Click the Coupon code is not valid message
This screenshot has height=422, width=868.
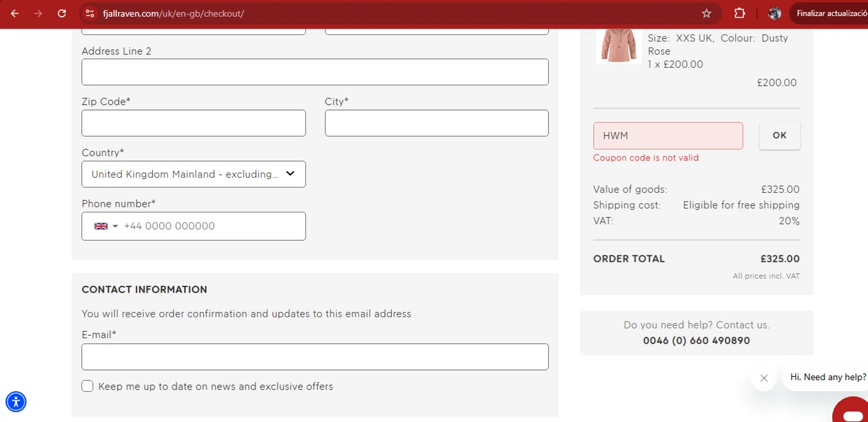[646, 157]
